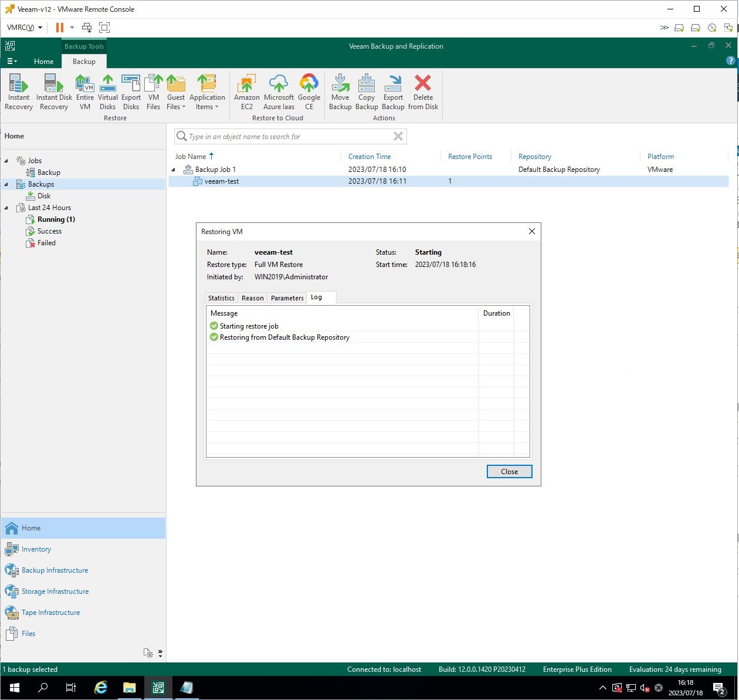Open Guest Files dropdown button
The image size is (739, 700).
point(176,93)
